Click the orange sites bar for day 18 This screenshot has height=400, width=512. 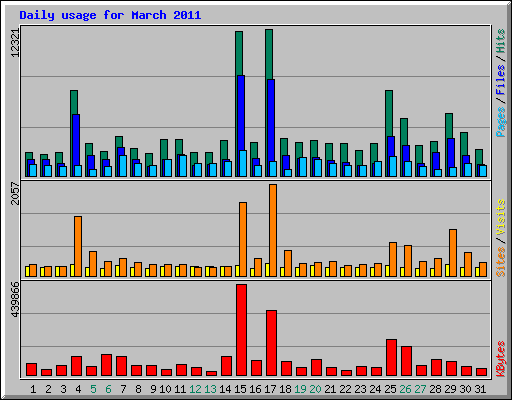coord(288,263)
